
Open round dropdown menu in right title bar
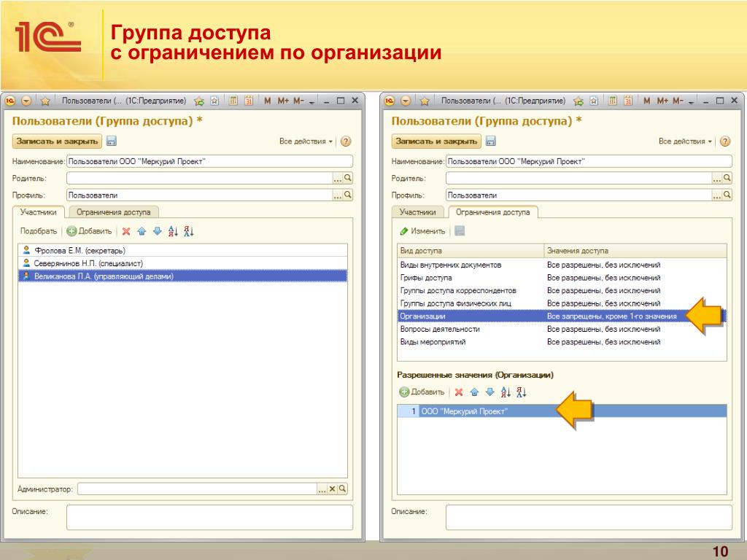[406, 101]
